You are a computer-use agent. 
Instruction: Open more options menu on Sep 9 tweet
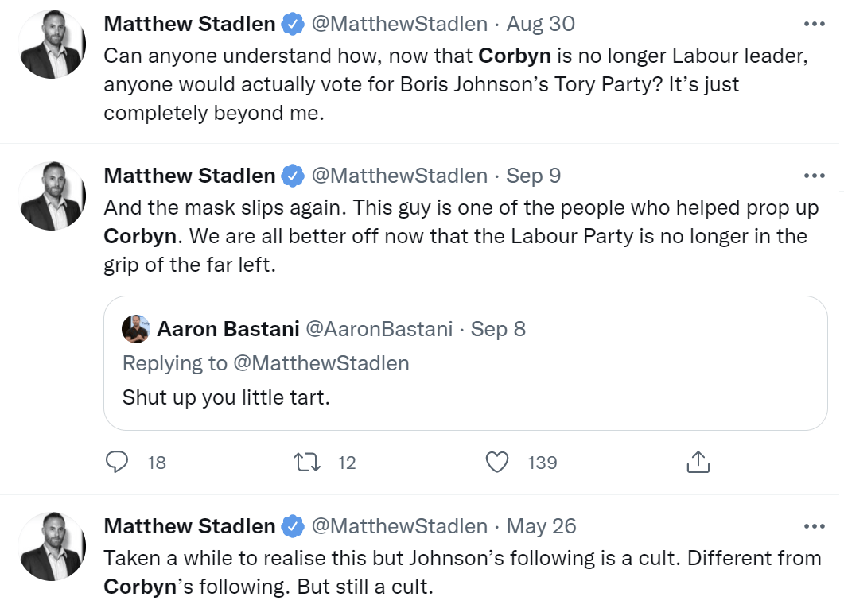815,175
